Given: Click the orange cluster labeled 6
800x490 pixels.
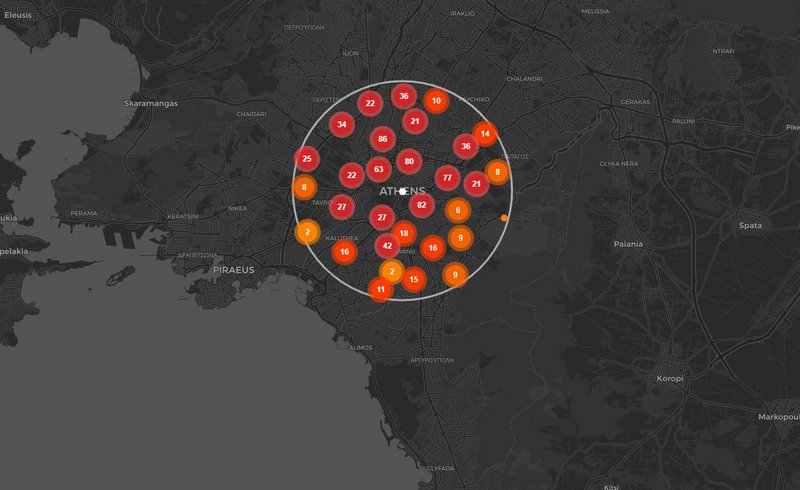Looking at the screenshot, I should click(458, 210).
